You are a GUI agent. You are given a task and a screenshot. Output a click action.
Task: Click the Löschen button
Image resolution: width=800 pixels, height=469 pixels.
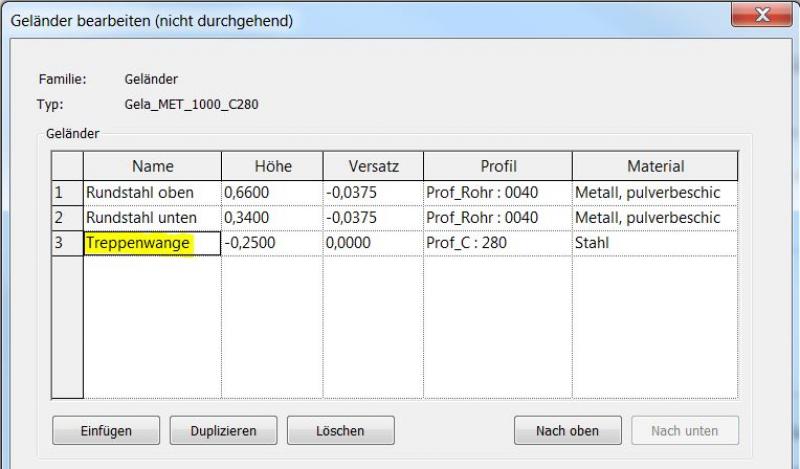[x=340, y=431]
